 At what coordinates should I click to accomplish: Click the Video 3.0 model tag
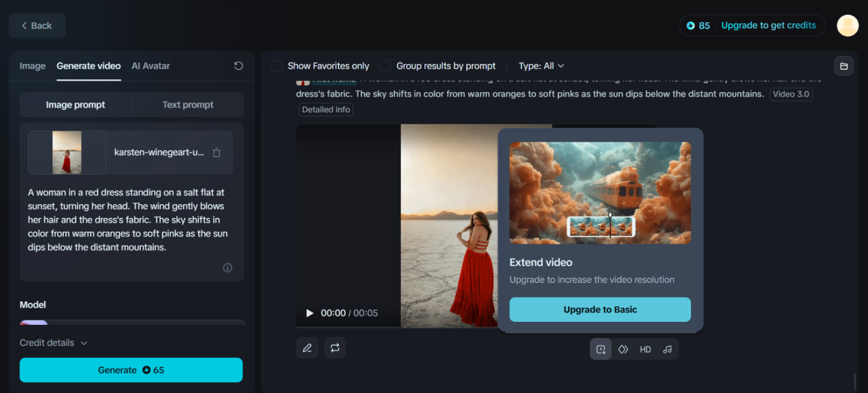click(x=791, y=94)
